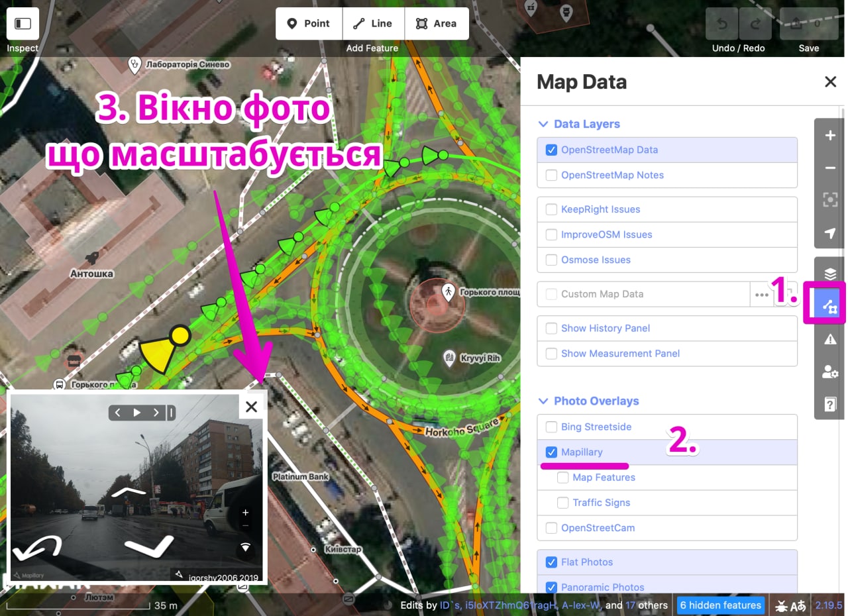The image size is (848, 616).
Task: Uncheck Flat Photos filter
Action: tap(551, 562)
